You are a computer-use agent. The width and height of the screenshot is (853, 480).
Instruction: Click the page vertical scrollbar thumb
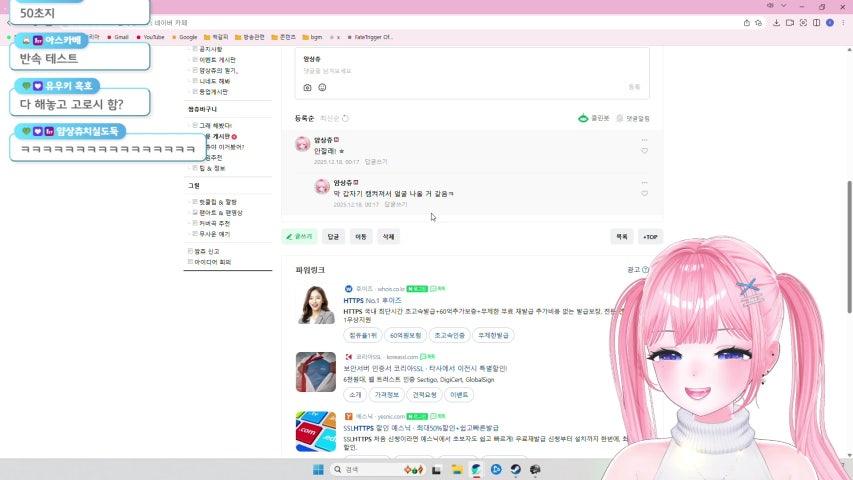[x=849, y=247]
